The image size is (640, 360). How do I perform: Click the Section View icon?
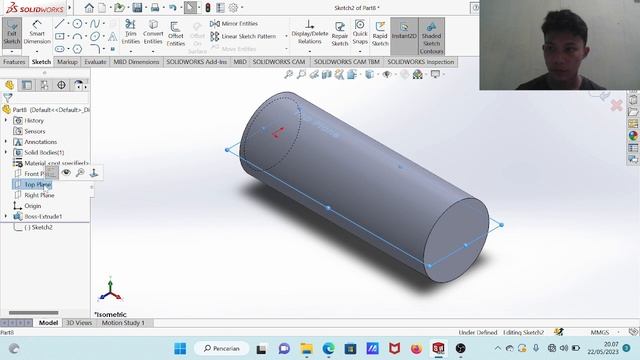coord(327,74)
